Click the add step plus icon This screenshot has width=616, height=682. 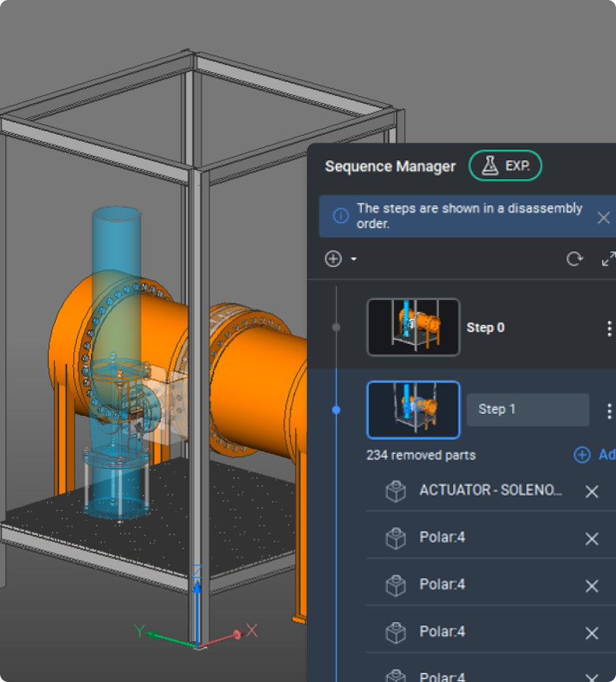334,259
